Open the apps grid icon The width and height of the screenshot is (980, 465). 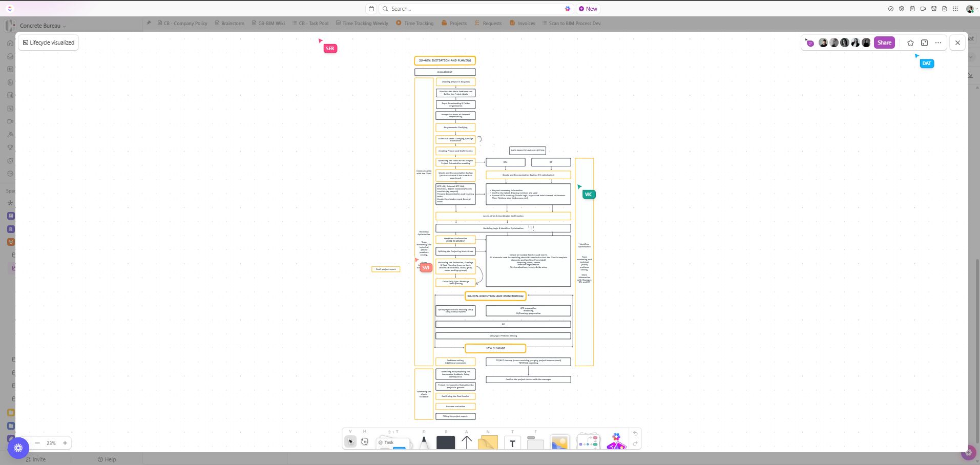click(x=955, y=9)
